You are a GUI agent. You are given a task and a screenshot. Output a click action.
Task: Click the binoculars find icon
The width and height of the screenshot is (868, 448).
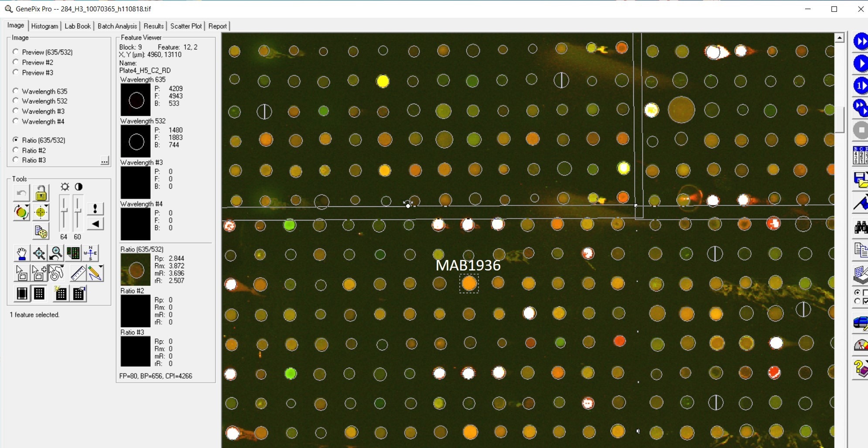pyautogui.click(x=860, y=228)
